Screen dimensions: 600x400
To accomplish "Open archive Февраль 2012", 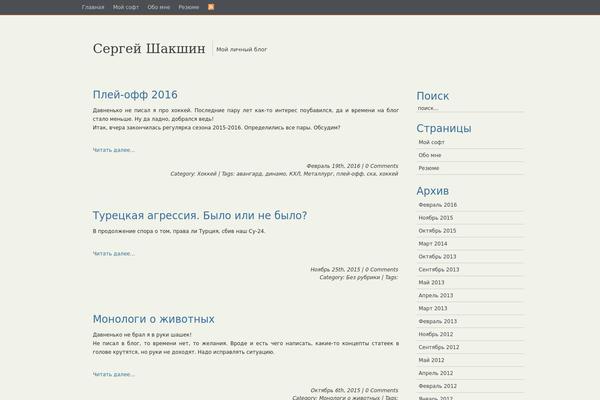I will point(437,386).
